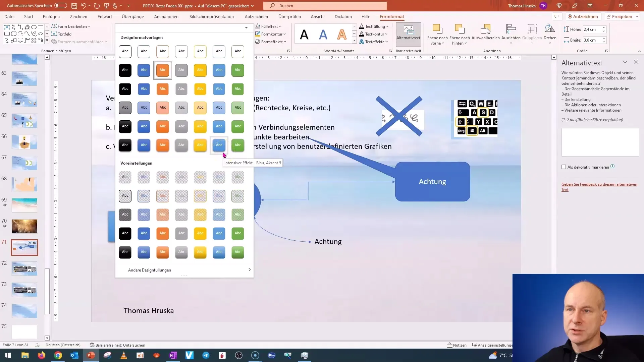Screen dimensions: 644x362
Task: Open the Hilfe tab
Action: (x=366, y=16)
